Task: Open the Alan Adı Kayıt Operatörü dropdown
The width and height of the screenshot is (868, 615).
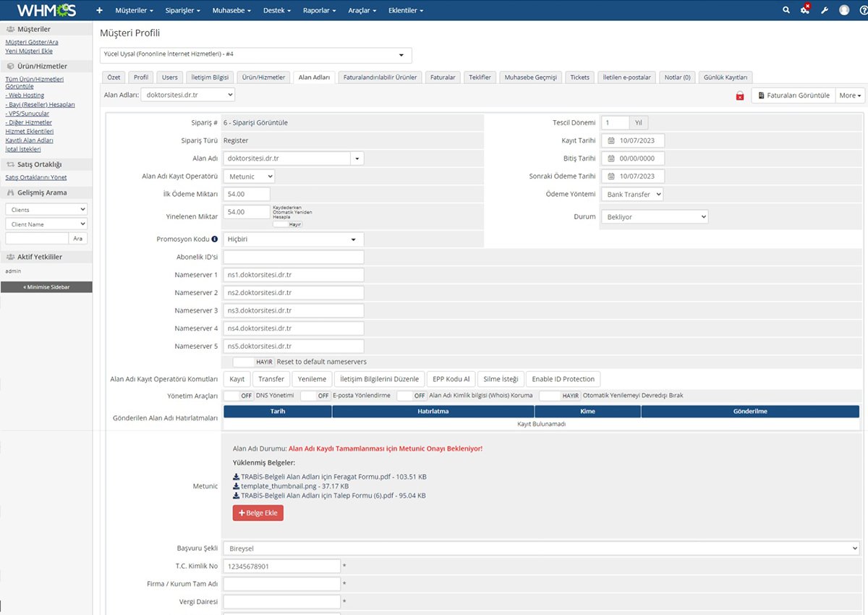Action: pyautogui.click(x=249, y=176)
